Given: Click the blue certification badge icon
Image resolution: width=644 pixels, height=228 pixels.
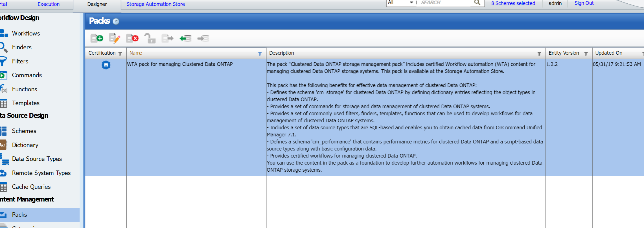Looking at the screenshot, I should click(106, 65).
